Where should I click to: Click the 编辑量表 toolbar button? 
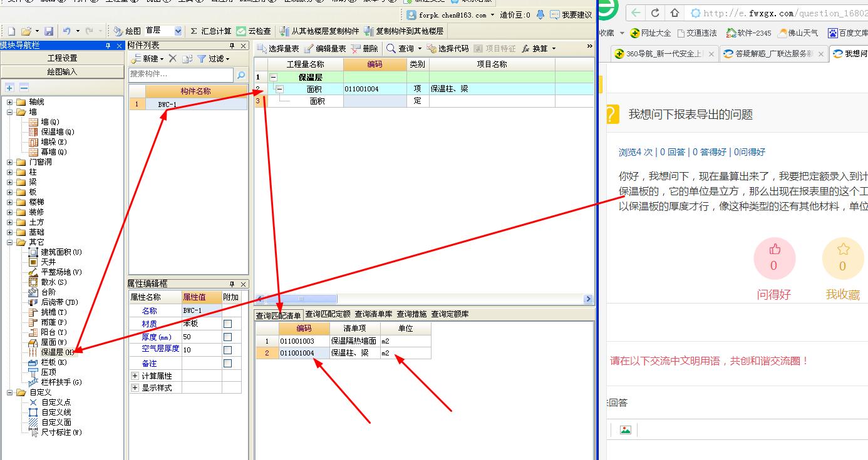coord(325,48)
